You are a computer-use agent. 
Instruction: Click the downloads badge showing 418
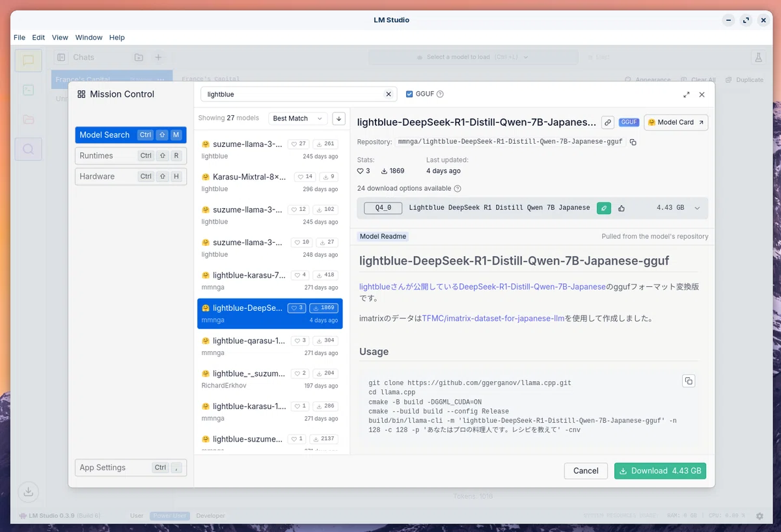point(325,275)
